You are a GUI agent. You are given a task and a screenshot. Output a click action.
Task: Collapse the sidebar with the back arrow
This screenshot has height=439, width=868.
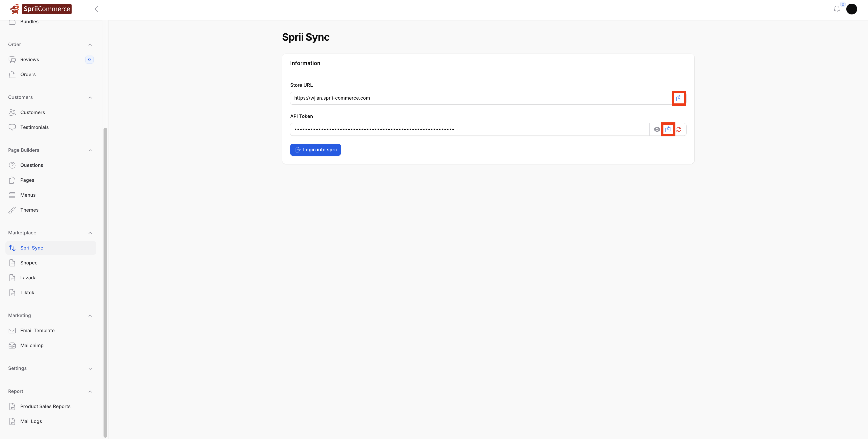tap(96, 9)
